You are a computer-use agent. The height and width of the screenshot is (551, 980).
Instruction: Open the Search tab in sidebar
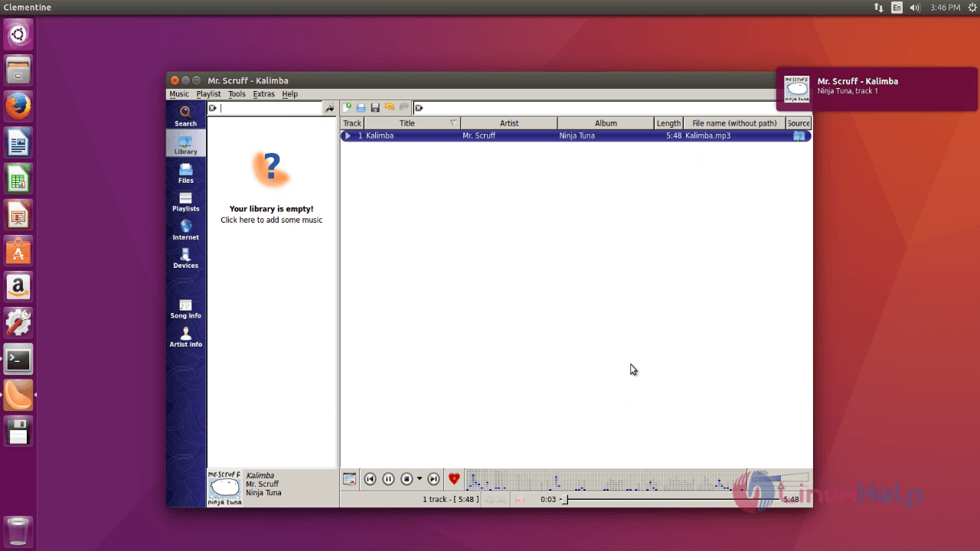(x=185, y=116)
